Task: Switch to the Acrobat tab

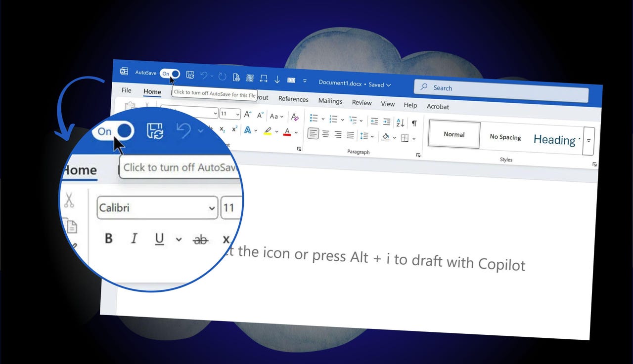Action: point(438,106)
